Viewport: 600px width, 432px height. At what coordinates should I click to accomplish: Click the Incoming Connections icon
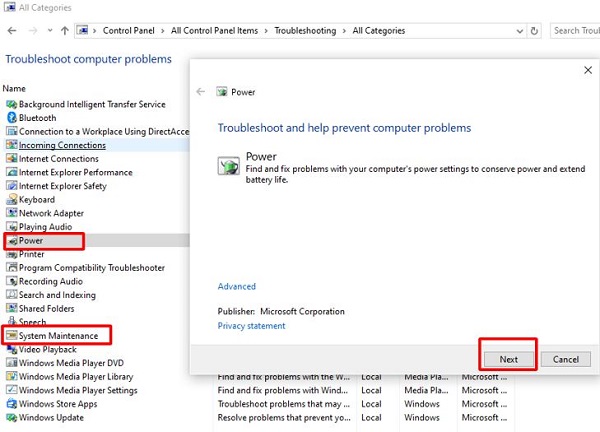point(12,145)
